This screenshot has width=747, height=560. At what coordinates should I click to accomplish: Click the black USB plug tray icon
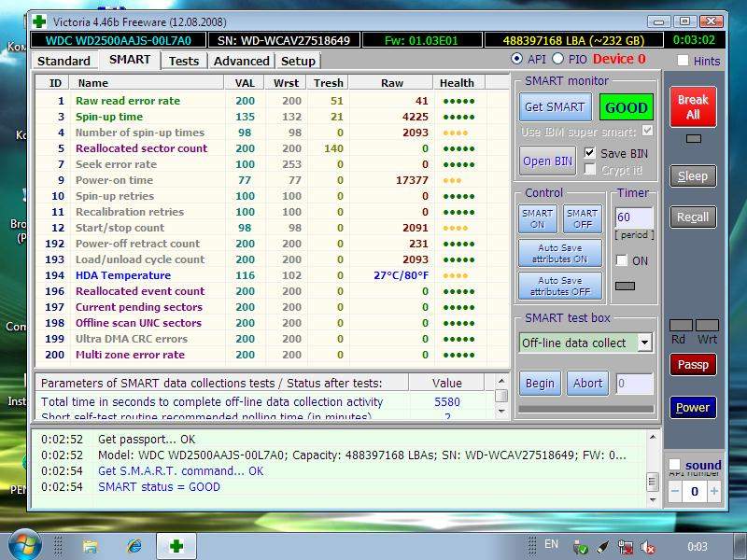[x=602, y=547]
